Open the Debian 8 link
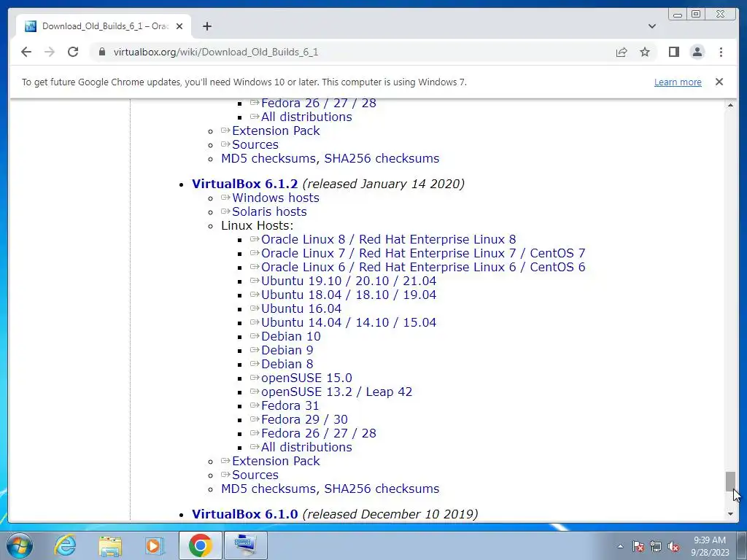This screenshot has height=560, width=747. tap(287, 364)
